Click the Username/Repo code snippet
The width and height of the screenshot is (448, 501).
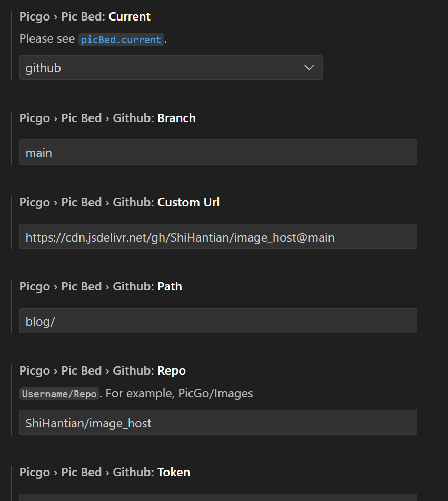[59, 394]
